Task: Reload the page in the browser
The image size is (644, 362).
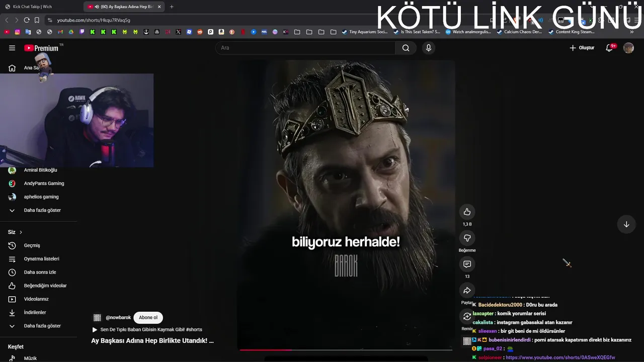Action: 27,20
